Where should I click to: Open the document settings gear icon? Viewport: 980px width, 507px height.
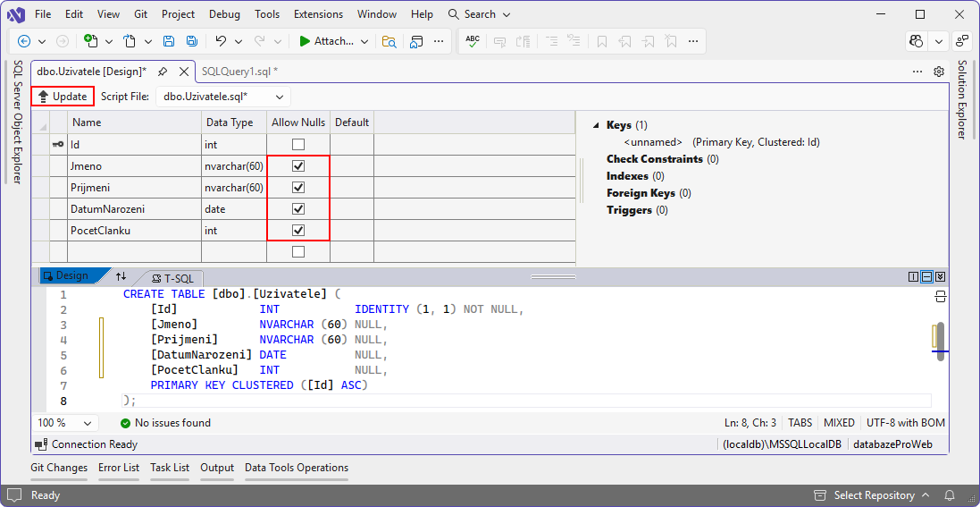[938, 72]
